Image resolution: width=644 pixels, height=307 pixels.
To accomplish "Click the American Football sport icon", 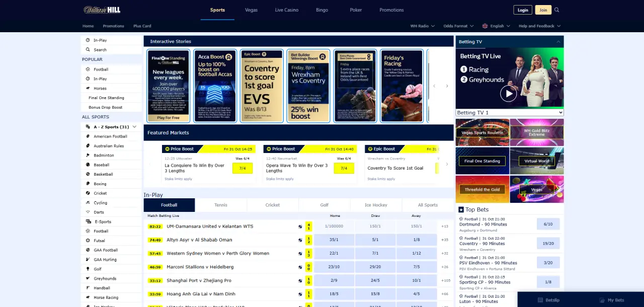I will point(88,136).
